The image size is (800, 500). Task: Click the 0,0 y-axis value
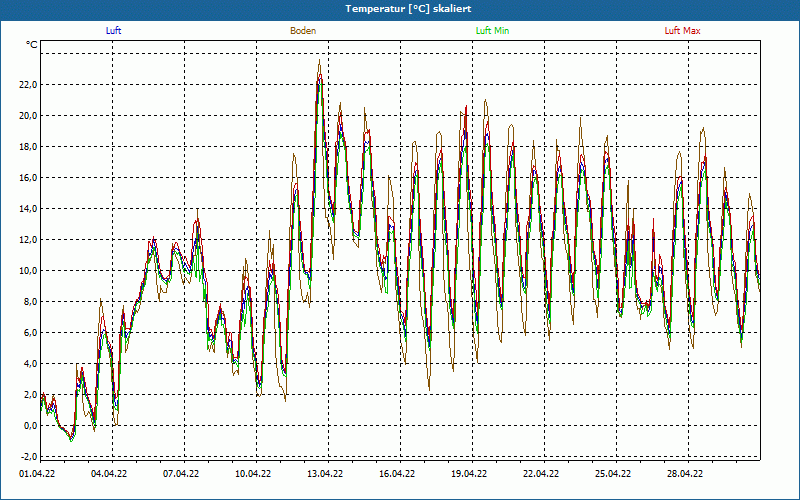tap(30, 426)
